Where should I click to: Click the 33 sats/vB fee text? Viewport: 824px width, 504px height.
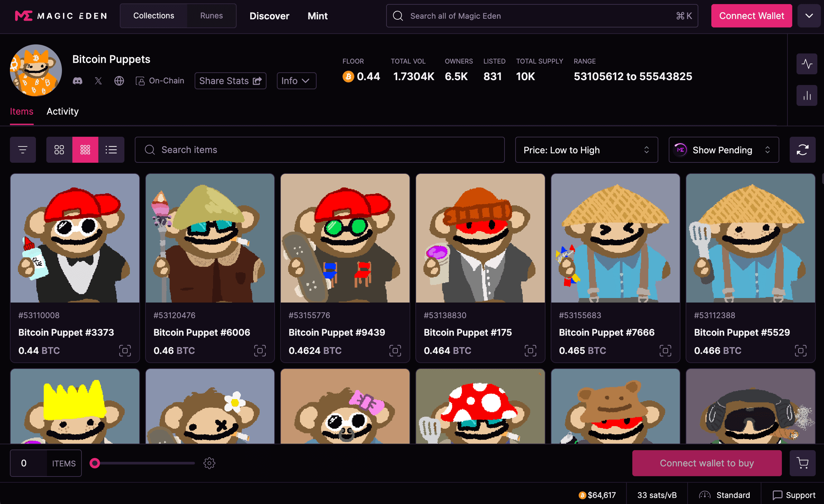657,495
